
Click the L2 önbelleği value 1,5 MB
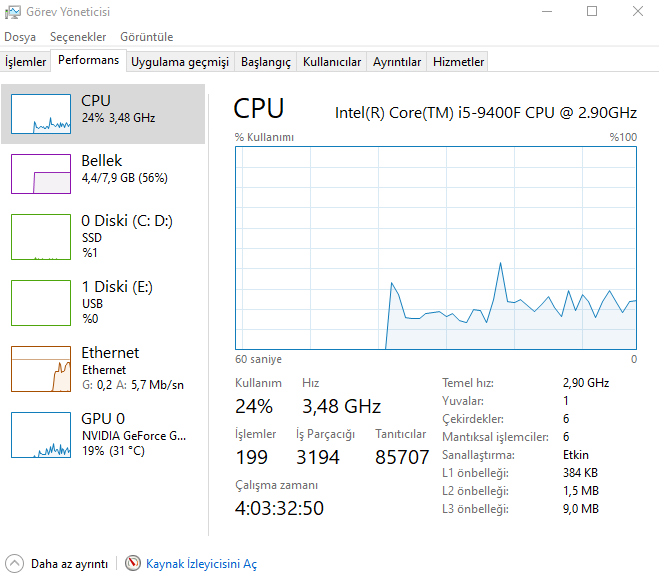pos(581,491)
